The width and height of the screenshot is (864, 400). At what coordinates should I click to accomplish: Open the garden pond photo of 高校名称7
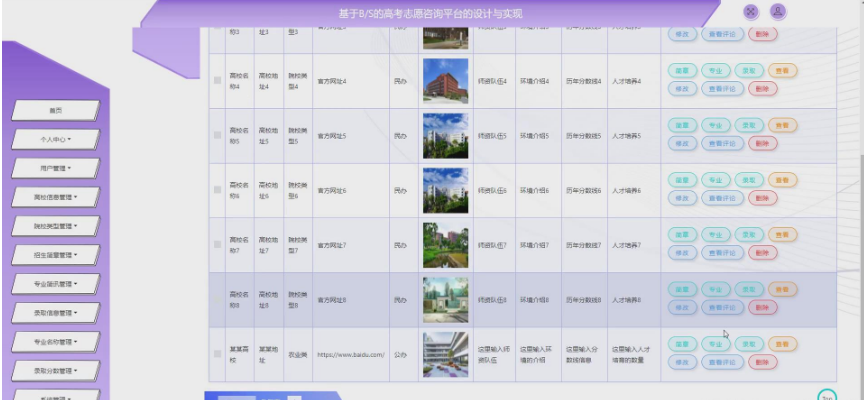[x=445, y=245]
